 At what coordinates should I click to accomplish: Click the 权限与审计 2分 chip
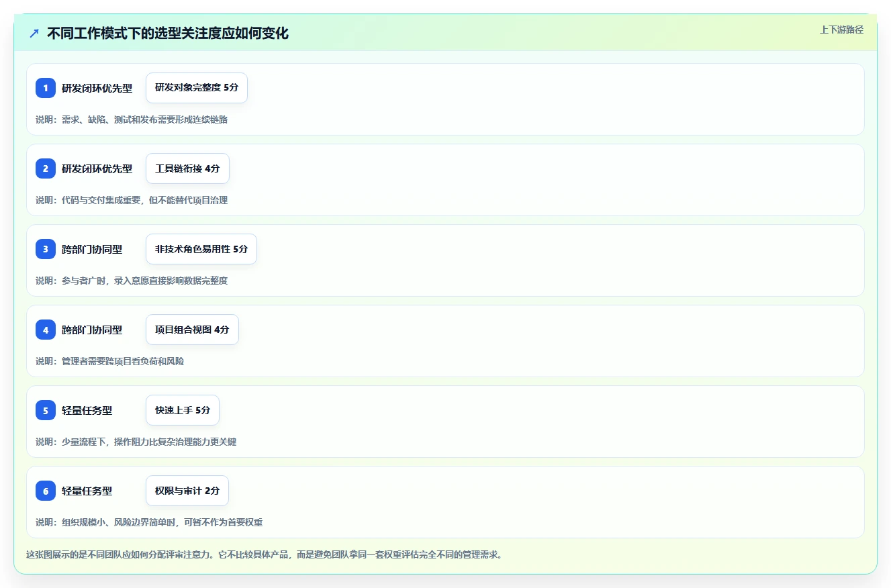(x=187, y=491)
